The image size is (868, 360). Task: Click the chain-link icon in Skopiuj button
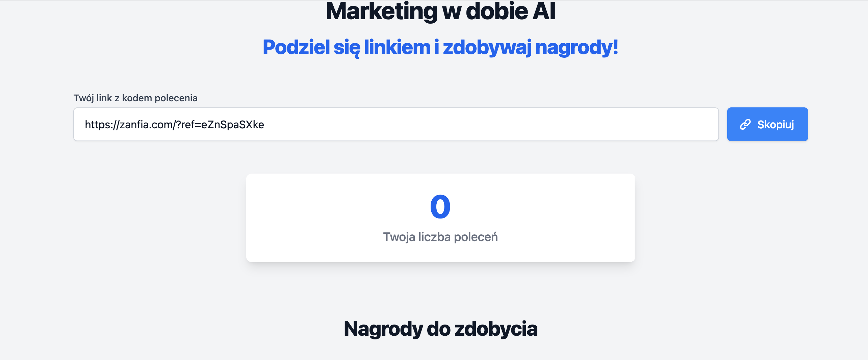point(745,124)
